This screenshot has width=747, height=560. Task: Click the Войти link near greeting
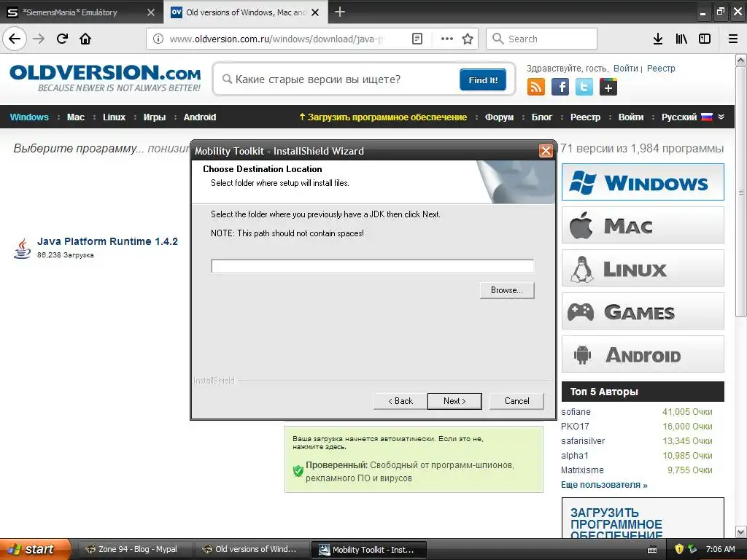tap(625, 68)
